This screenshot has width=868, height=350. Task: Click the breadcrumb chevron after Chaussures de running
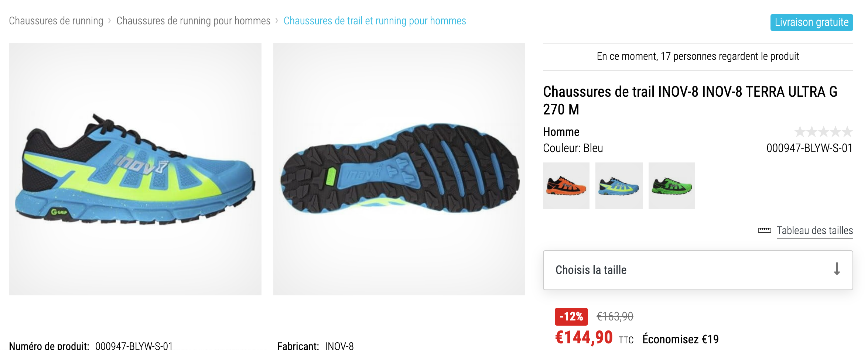(x=109, y=21)
